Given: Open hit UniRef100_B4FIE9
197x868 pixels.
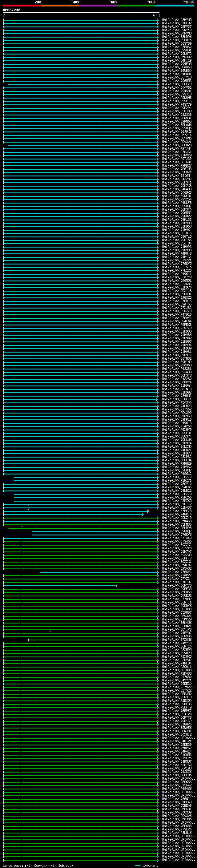Looking at the screenshot, I should (x=177, y=61).
